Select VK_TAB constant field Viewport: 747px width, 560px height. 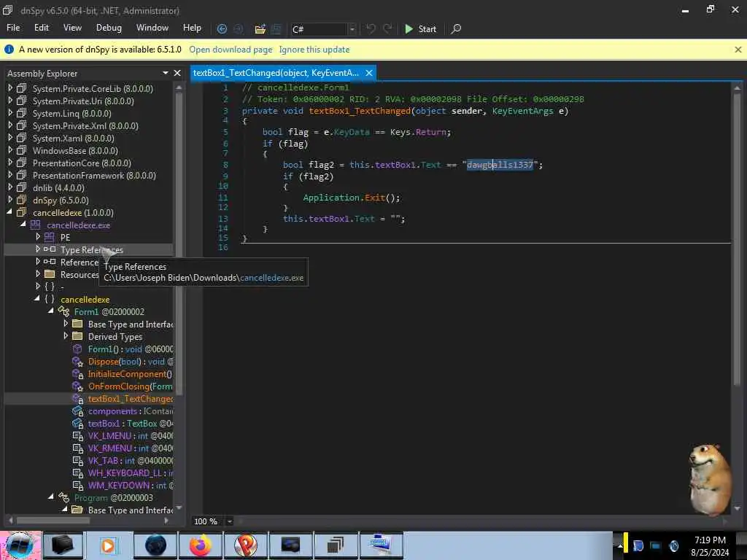coord(130,461)
